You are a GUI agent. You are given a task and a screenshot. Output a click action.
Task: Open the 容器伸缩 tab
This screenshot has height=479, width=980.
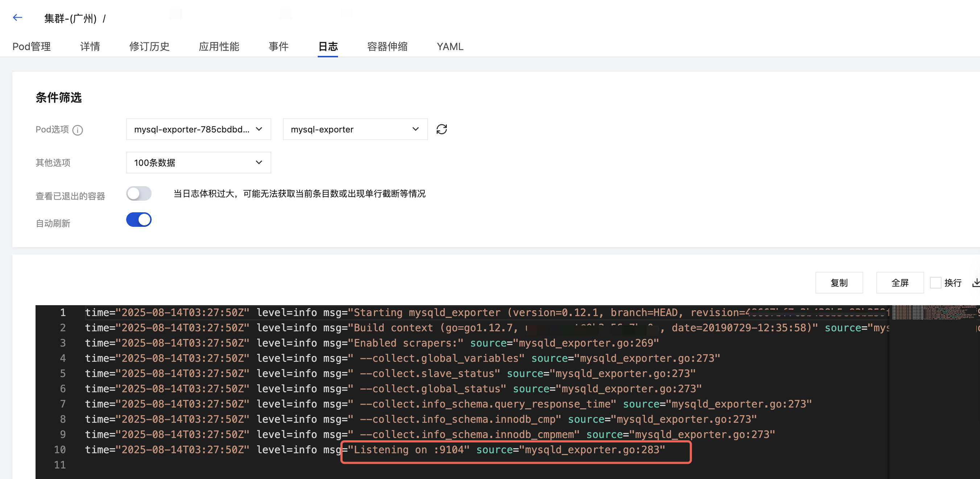pyautogui.click(x=387, y=46)
